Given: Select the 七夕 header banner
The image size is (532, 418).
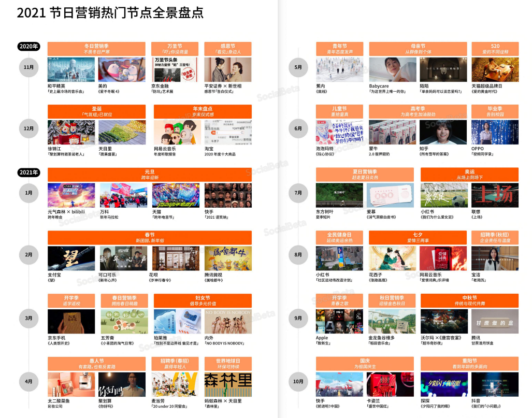Looking at the screenshot, I should [x=418, y=238].
